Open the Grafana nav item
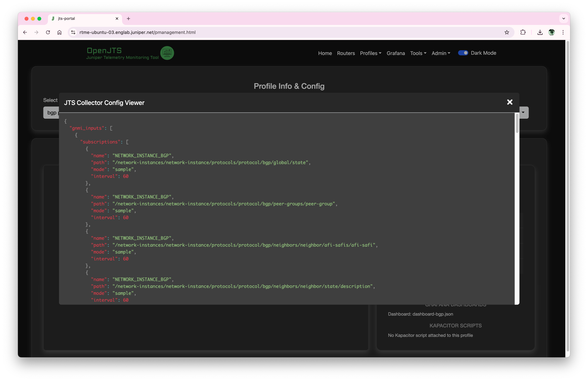This screenshot has width=588, height=381. pyautogui.click(x=396, y=53)
